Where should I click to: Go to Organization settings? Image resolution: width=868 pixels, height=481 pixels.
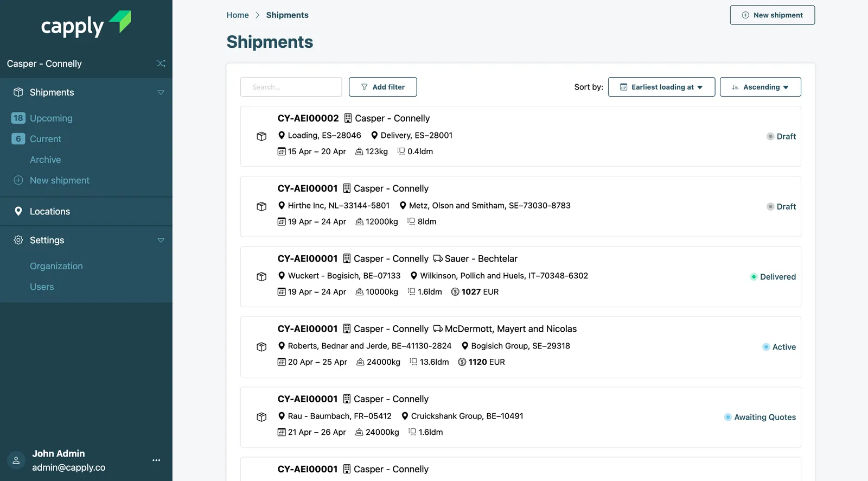pos(56,266)
